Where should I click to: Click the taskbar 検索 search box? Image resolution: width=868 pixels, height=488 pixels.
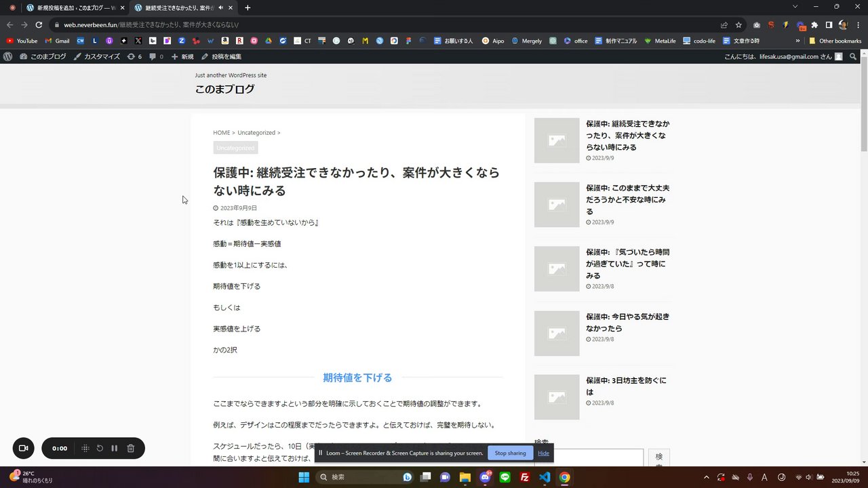pyautogui.click(x=366, y=477)
